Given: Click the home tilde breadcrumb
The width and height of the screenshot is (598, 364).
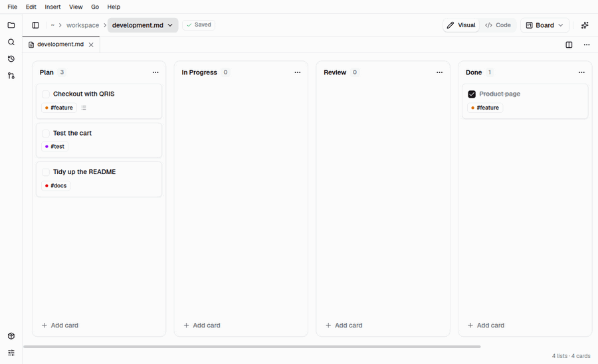Looking at the screenshot, I should [52, 25].
